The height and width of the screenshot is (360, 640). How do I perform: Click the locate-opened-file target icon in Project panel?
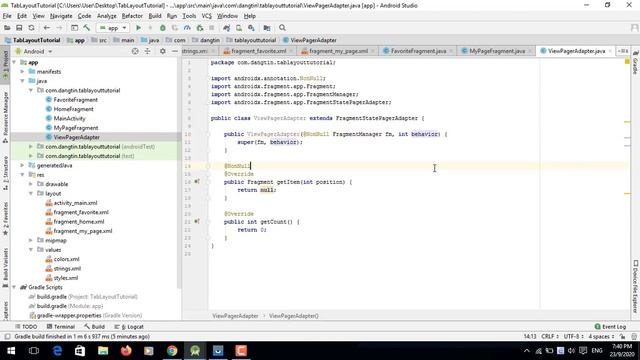point(135,51)
